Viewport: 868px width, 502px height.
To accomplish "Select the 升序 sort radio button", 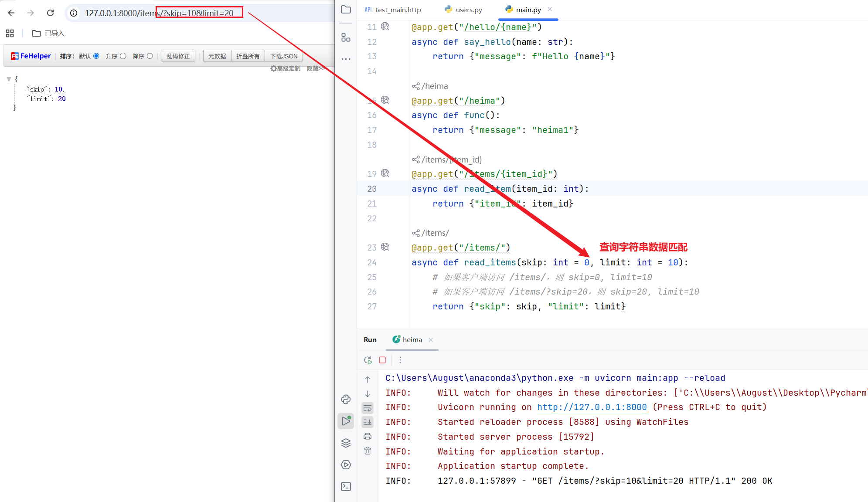I will [123, 56].
